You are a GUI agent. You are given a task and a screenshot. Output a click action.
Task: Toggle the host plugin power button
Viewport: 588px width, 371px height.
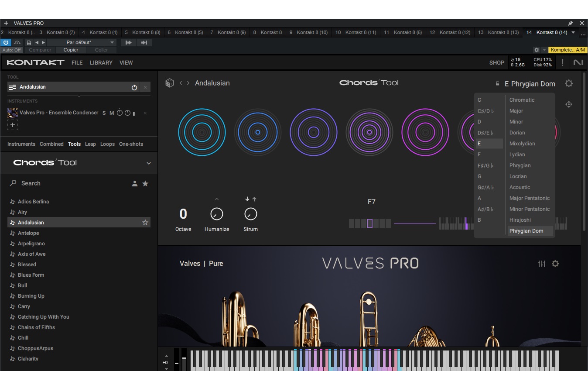[x=6, y=42]
